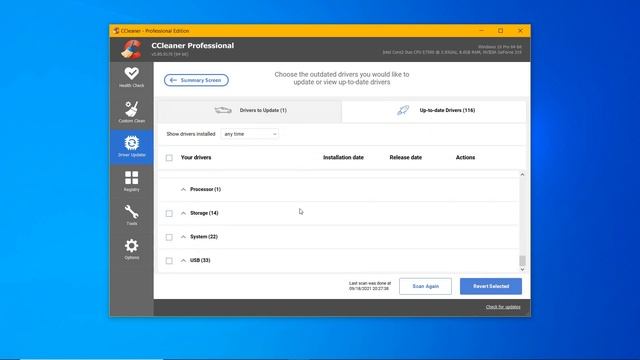Go back to Summary Screen
This screenshot has height=360, width=640.
pos(196,80)
